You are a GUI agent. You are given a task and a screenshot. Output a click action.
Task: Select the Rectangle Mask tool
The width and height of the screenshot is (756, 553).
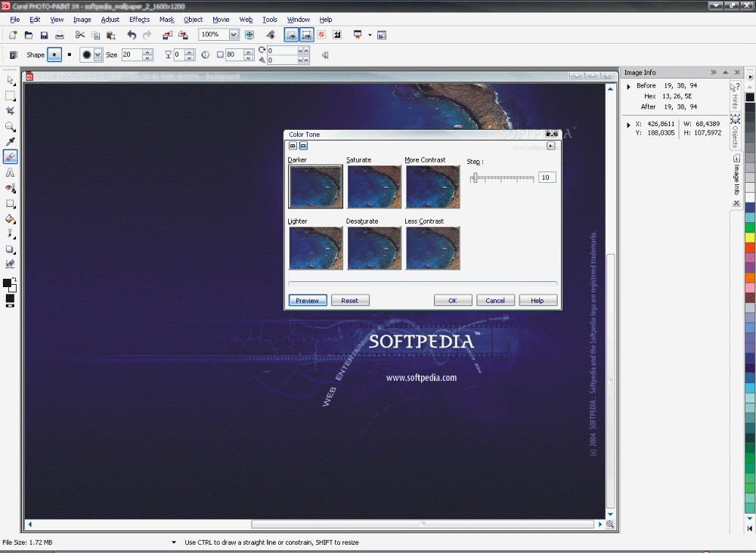(x=10, y=95)
